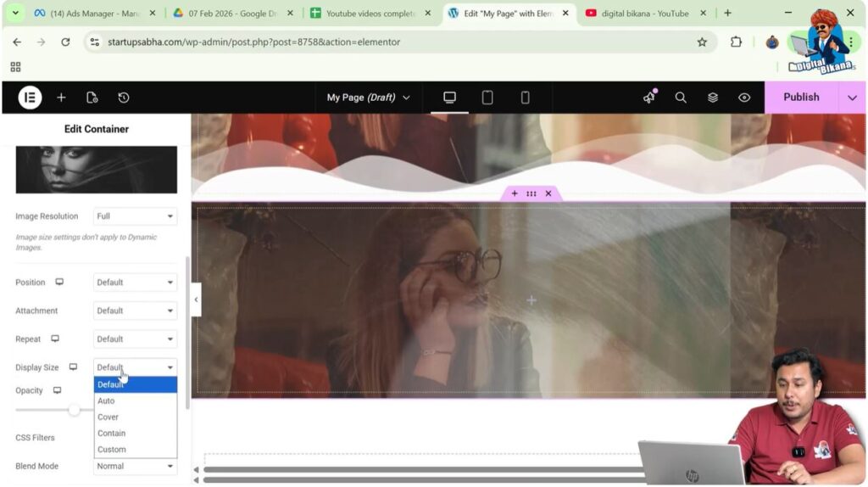Open a new browser tab
Viewport: 868px width, 487px height.
pos(727,14)
